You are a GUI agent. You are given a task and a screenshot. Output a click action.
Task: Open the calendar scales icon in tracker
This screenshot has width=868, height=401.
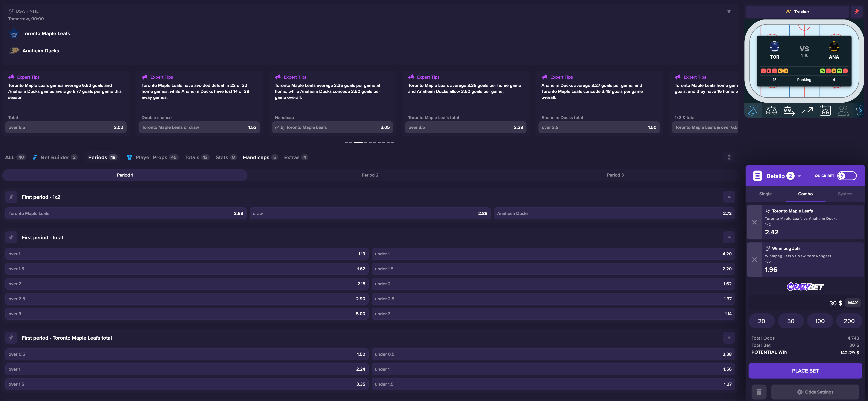(x=825, y=110)
